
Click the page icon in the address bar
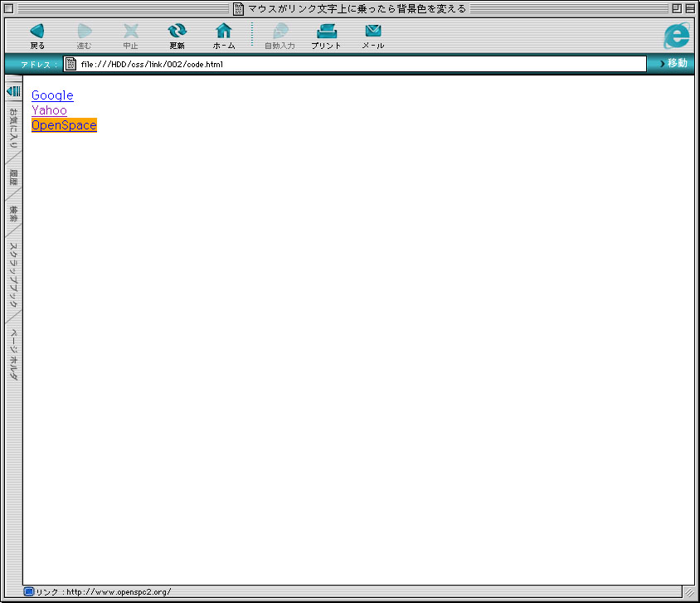(70, 64)
